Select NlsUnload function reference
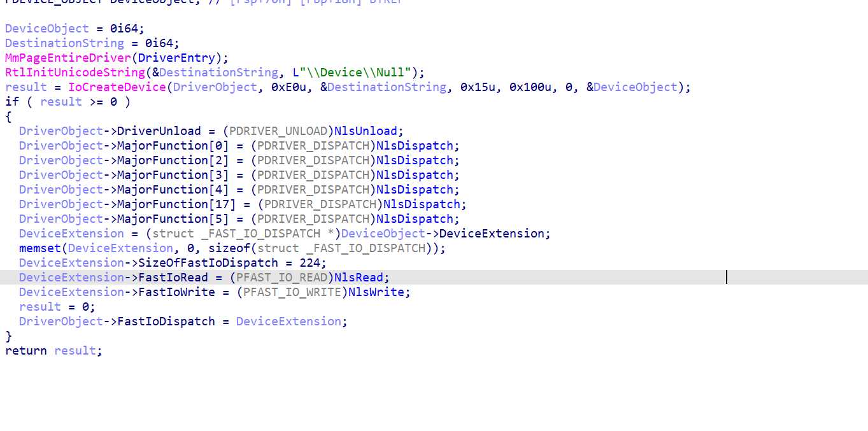The width and height of the screenshot is (868, 431). pos(366,131)
